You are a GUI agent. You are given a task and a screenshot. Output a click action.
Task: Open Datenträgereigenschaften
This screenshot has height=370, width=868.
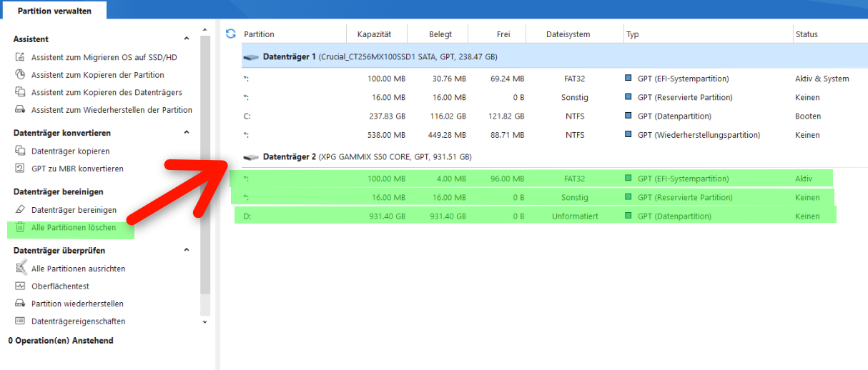79,321
